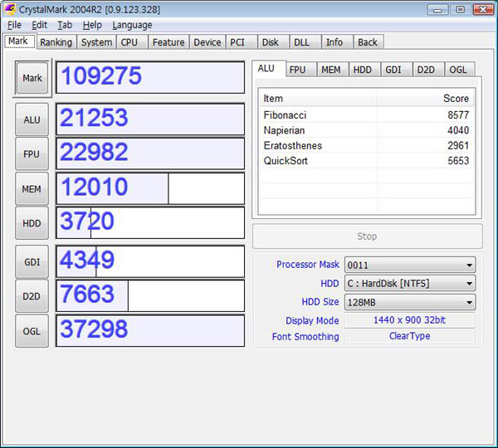Image resolution: width=498 pixels, height=448 pixels.
Task: Click the MEM score 12010 bar
Action: [x=150, y=188]
